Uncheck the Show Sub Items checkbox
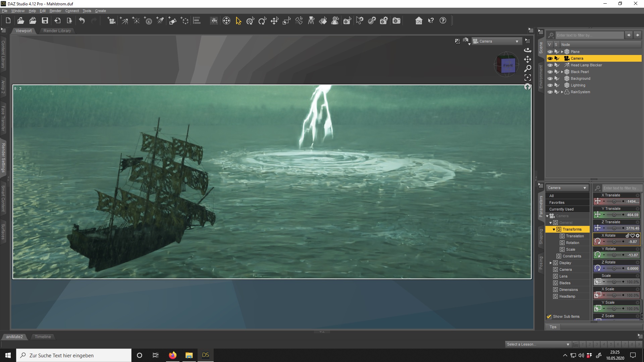This screenshot has height=362, width=644. click(x=549, y=316)
